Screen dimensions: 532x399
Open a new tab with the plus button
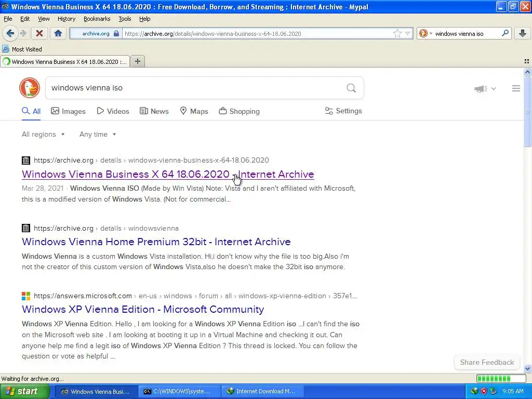[x=137, y=61]
